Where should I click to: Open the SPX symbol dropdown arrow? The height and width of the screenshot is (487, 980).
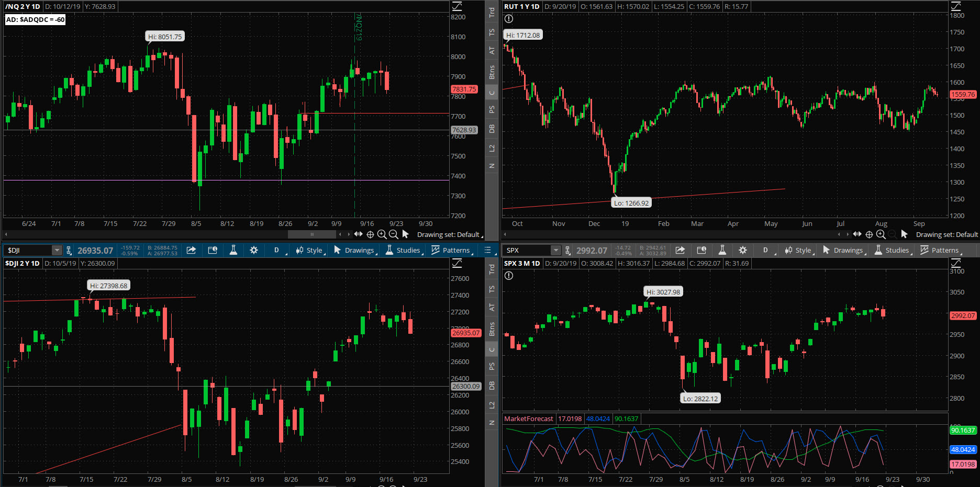(556, 251)
